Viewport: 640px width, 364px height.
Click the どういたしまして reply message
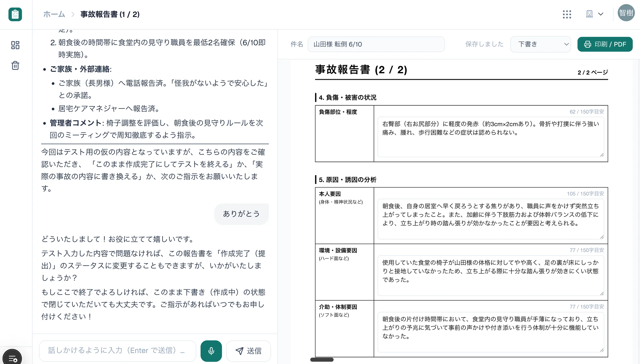click(118, 239)
